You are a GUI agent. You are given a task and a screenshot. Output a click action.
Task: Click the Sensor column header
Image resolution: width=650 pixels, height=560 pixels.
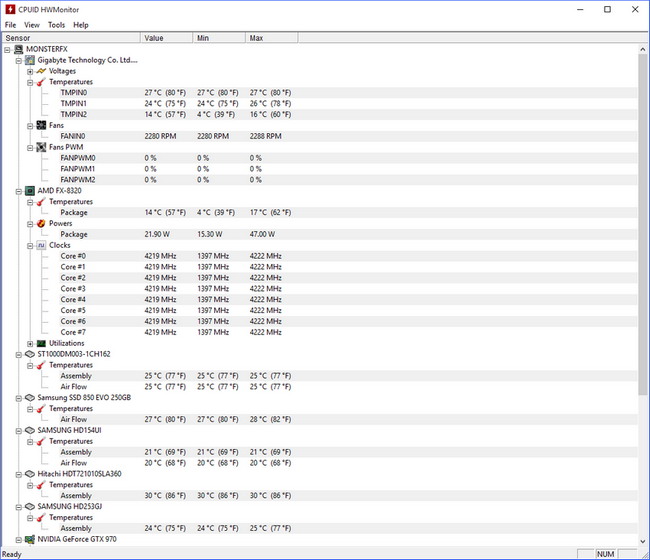[x=71, y=38]
